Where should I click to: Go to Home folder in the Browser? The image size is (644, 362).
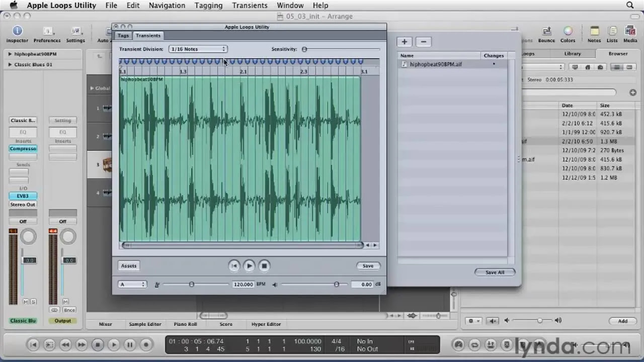pyautogui.click(x=588, y=67)
